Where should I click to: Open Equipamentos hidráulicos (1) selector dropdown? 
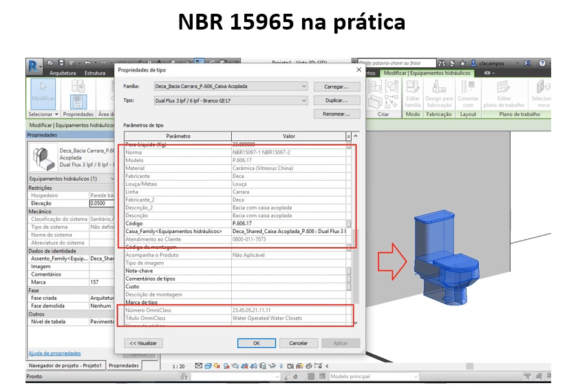111,179
